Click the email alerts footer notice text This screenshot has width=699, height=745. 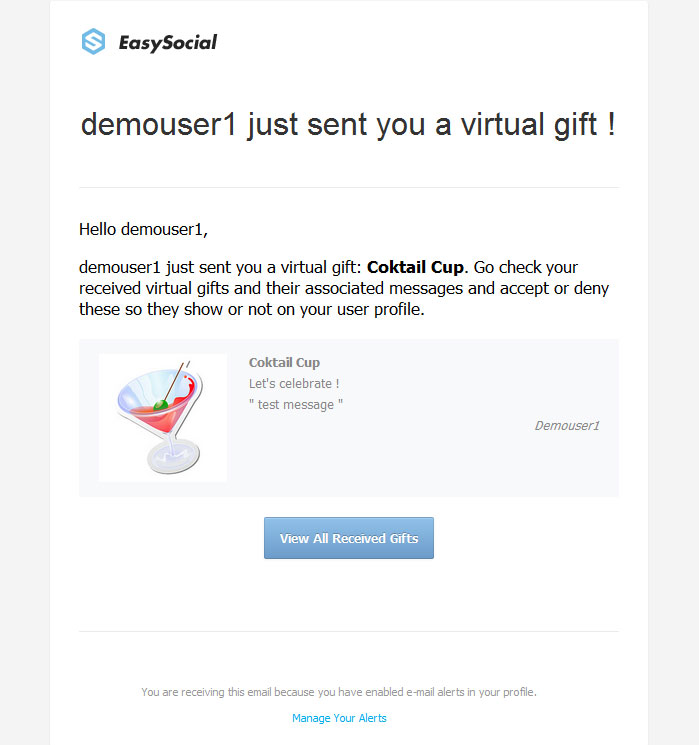[339, 692]
